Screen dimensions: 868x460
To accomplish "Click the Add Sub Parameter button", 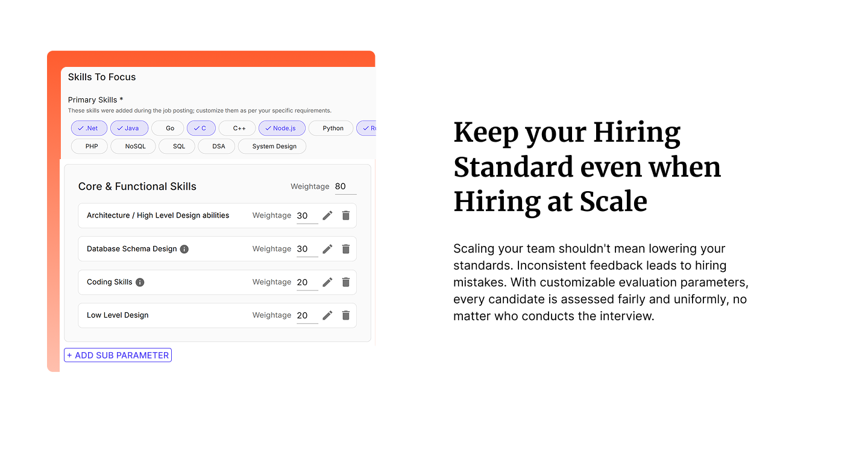I will 118,355.
